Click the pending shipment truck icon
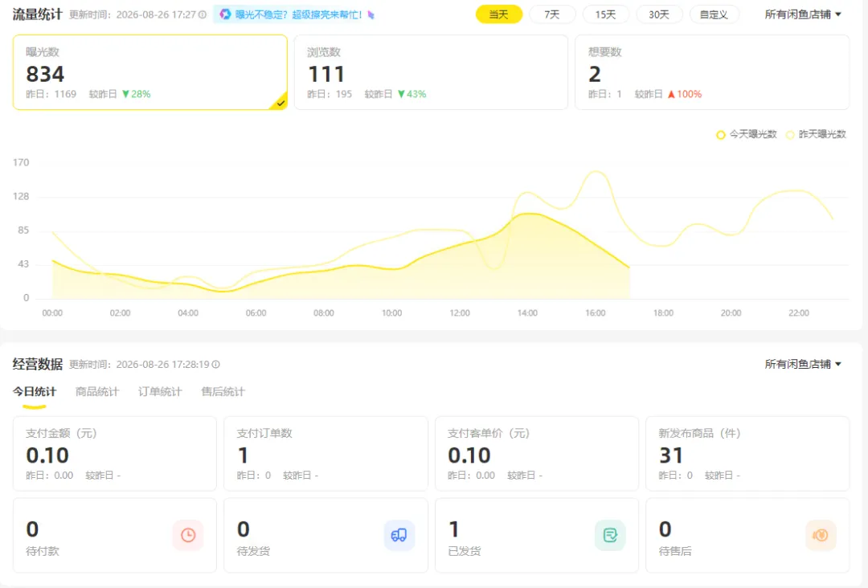 pos(399,535)
